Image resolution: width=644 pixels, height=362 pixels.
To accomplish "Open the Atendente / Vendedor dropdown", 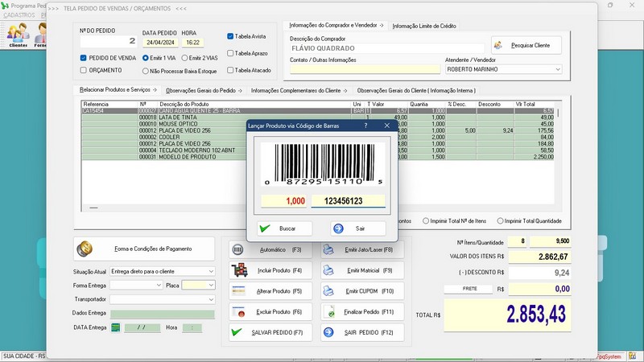I will click(x=558, y=69).
